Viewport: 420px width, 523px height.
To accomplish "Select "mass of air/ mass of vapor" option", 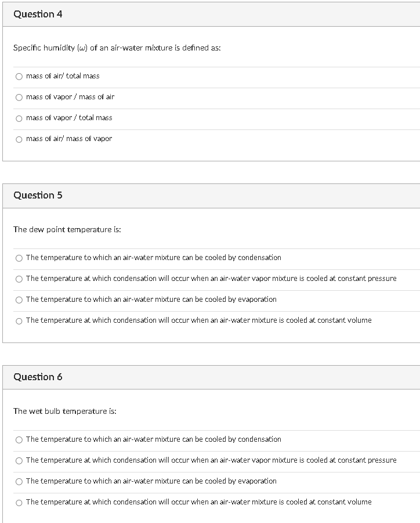I will point(19,139).
